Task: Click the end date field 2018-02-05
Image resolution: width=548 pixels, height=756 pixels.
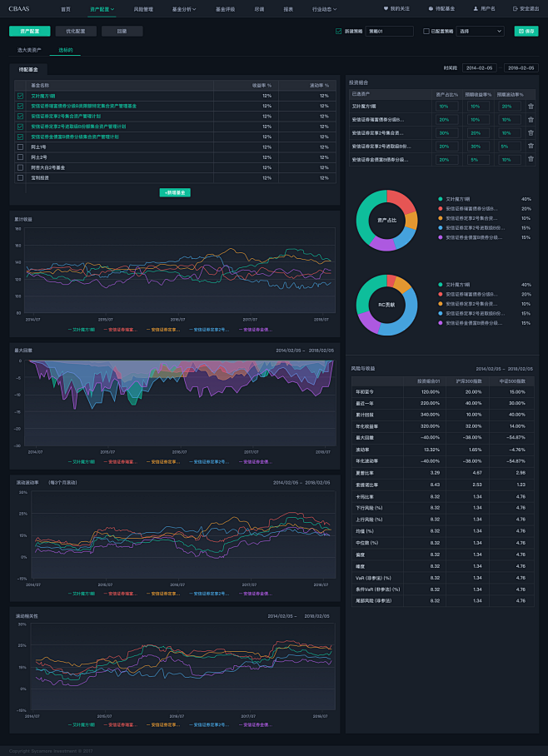Action: point(521,68)
